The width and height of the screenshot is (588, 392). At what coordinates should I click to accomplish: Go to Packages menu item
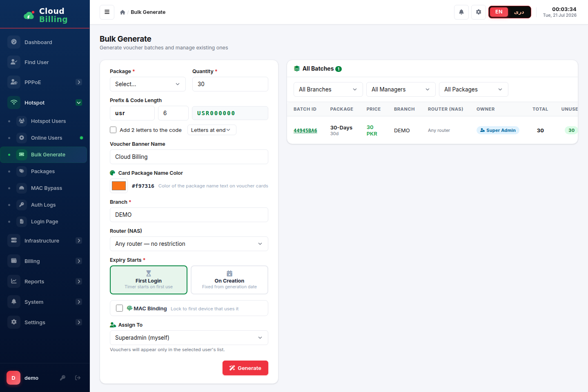click(x=43, y=171)
